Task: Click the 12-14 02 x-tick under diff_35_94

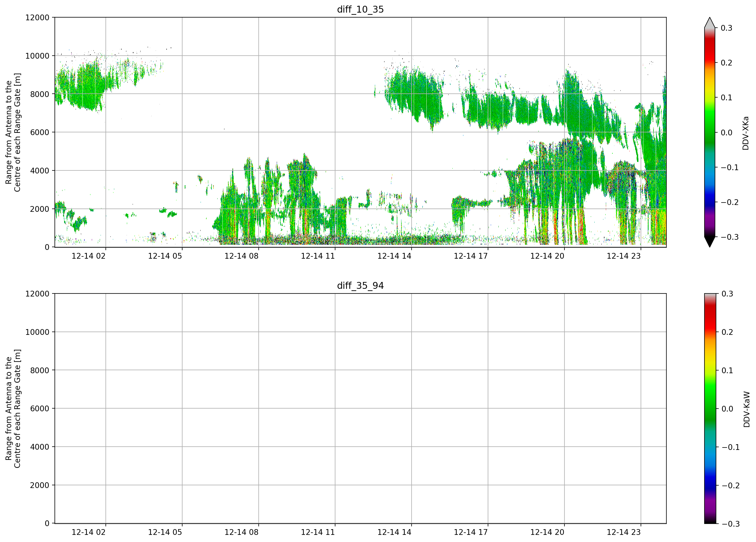Action: pos(89,532)
